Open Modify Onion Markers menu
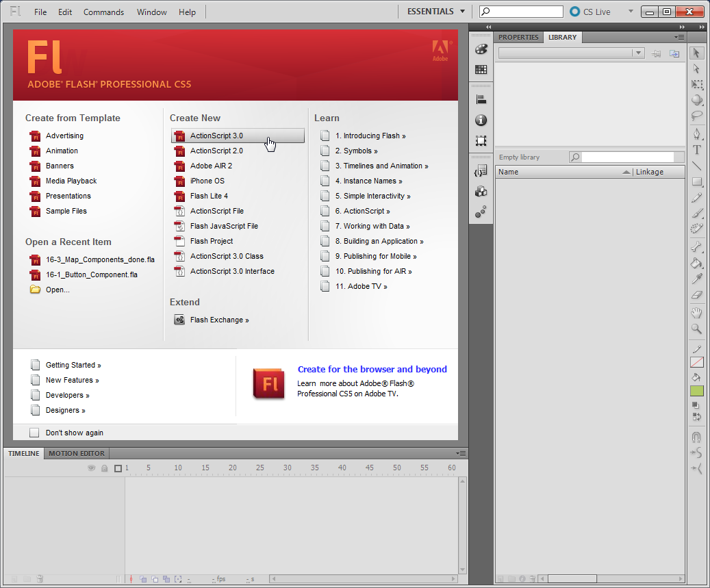This screenshot has height=588, width=710. [178, 579]
